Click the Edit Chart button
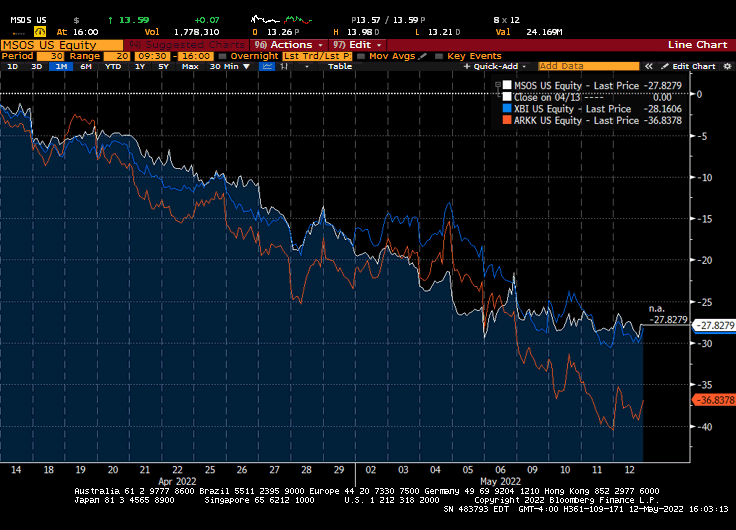Image resolution: width=736 pixels, height=530 pixels. click(x=689, y=67)
